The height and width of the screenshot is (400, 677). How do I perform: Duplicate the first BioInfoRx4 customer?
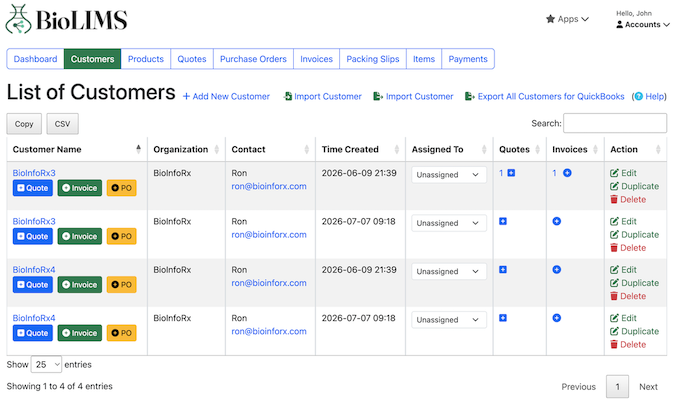pyautogui.click(x=634, y=283)
